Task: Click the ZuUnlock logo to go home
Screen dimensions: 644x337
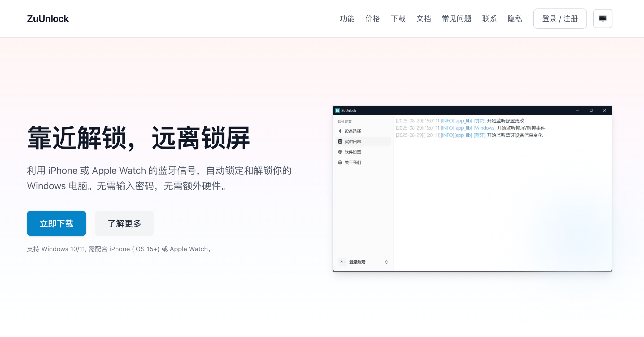Action: (x=48, y=19)
